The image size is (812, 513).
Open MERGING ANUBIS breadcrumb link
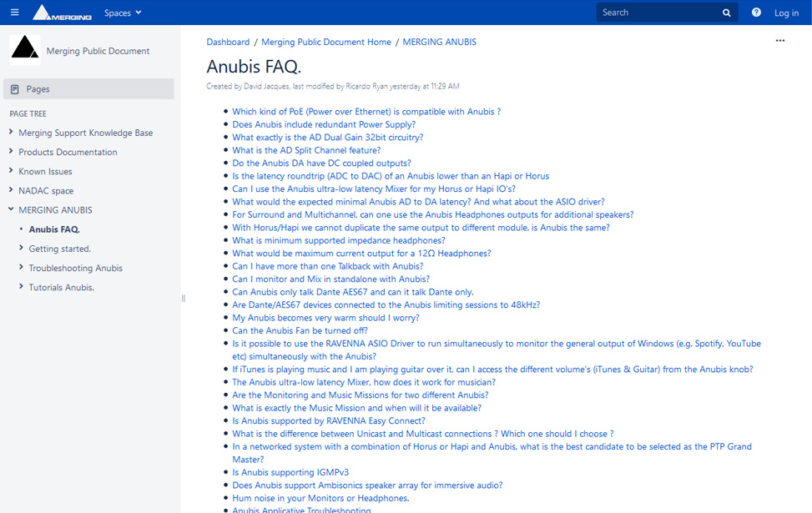coord(440,42)
